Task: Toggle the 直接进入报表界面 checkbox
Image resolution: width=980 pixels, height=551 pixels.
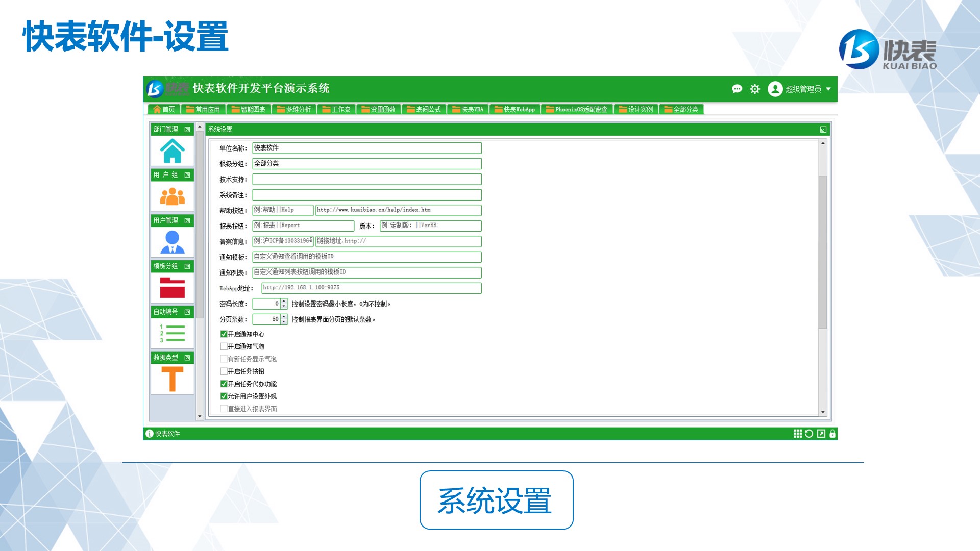Action: pos(224,409)
